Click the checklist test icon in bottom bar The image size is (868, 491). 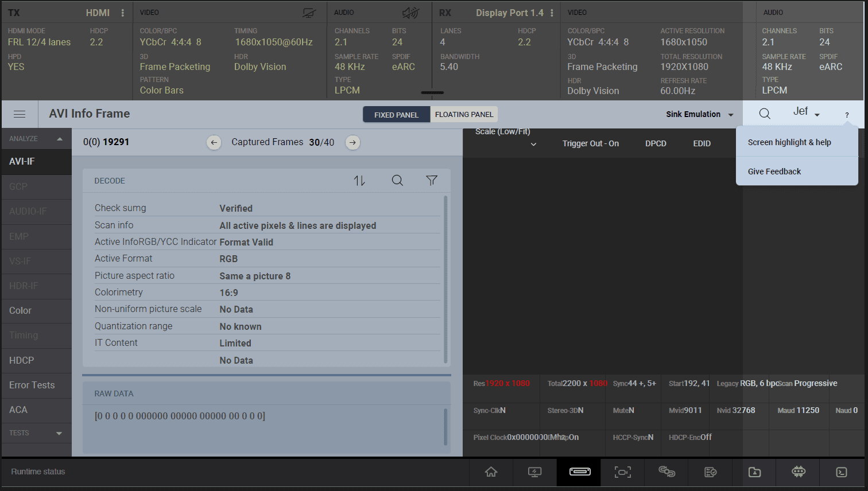pyautogui.click(x=711, y=472)
